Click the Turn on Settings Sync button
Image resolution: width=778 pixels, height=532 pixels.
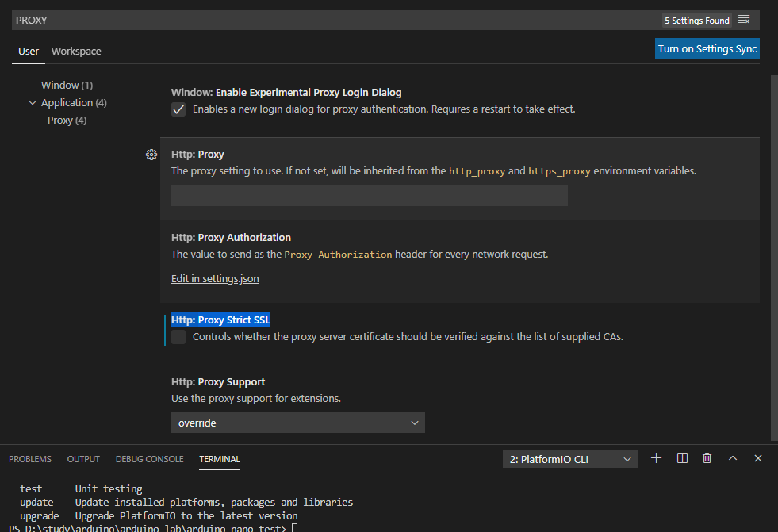pos(707,48)
